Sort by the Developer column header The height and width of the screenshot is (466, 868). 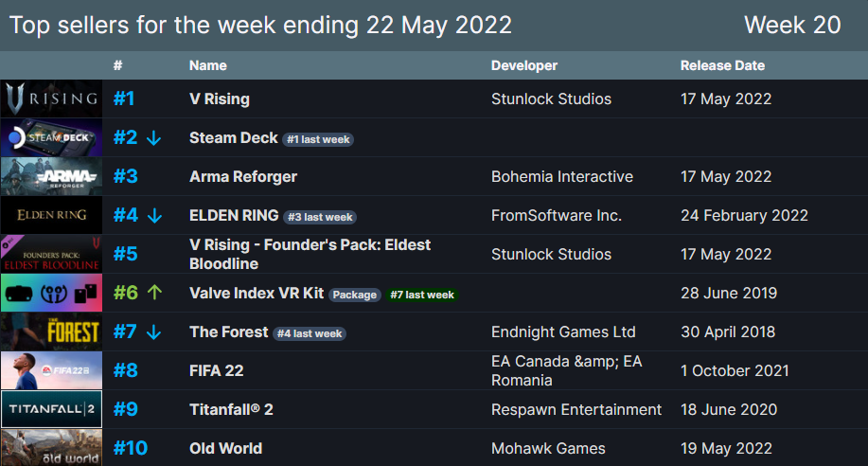524,65
